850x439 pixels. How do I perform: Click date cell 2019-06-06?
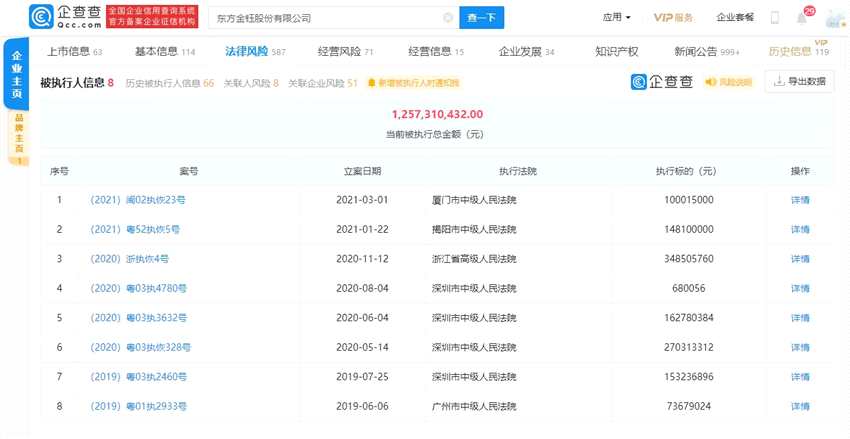(363, 406)
